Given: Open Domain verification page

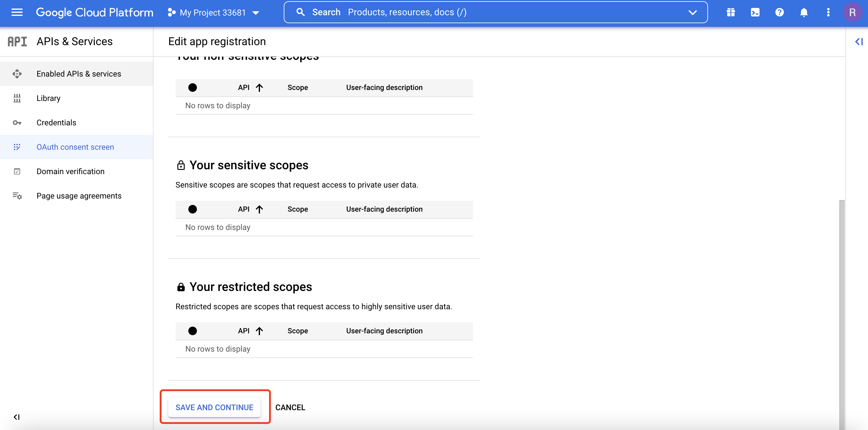Looking at the screenshot, I should (x=70, y=171).
